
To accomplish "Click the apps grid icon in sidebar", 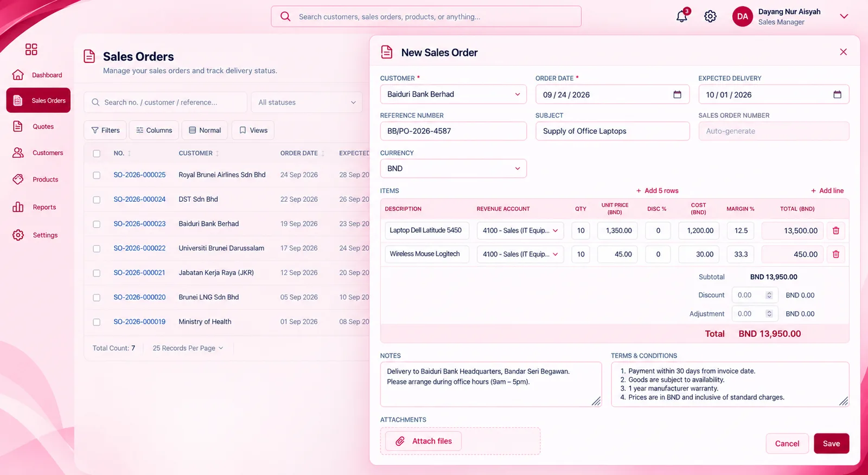I will (31, 49).
